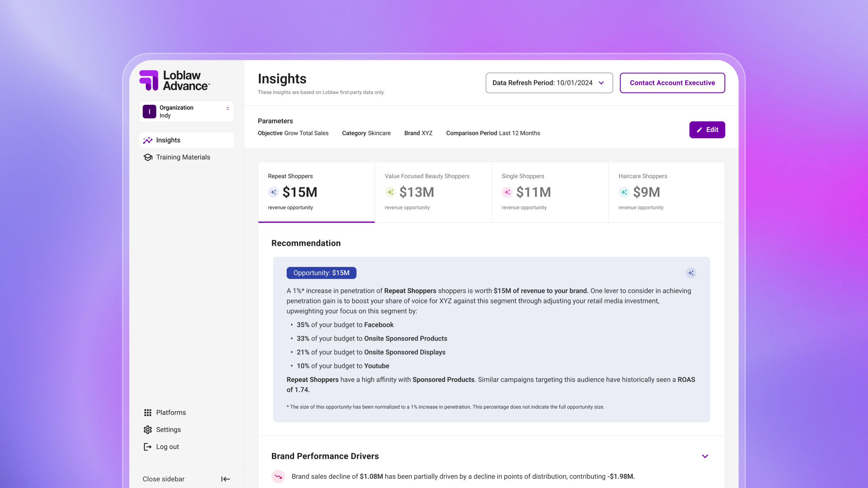The height and width of the screenshot is (488, 868).
Task: Select the Haircare Shoppers $9M tab
Action: (666, 192)
